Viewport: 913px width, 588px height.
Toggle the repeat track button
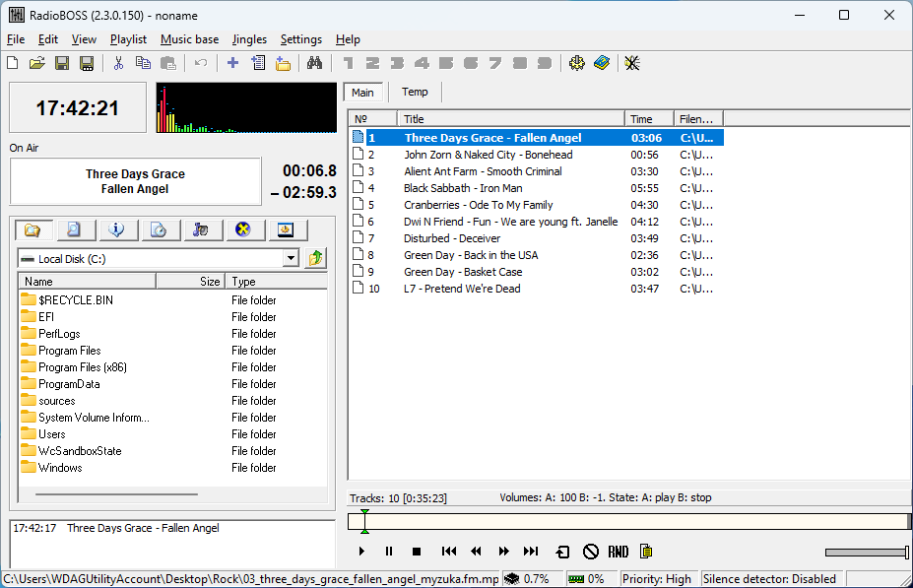[562, 552]
